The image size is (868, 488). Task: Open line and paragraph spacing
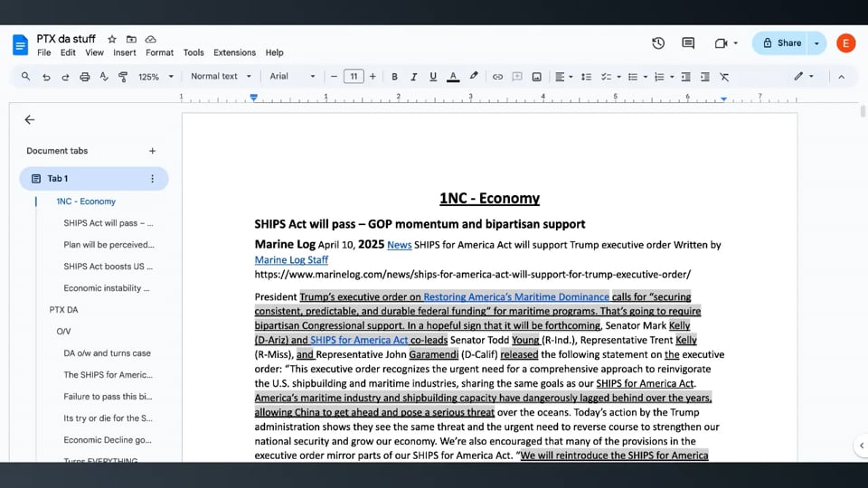[x=586, y=77]
